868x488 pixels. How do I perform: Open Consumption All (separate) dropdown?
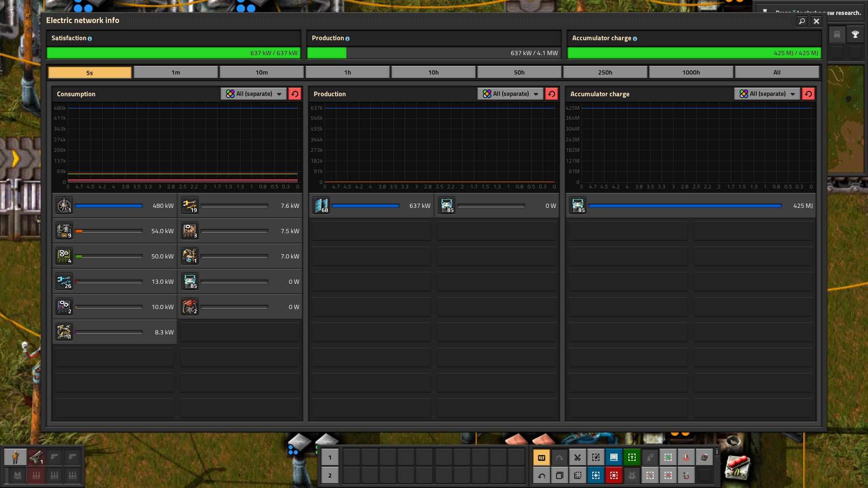[254, 94]
